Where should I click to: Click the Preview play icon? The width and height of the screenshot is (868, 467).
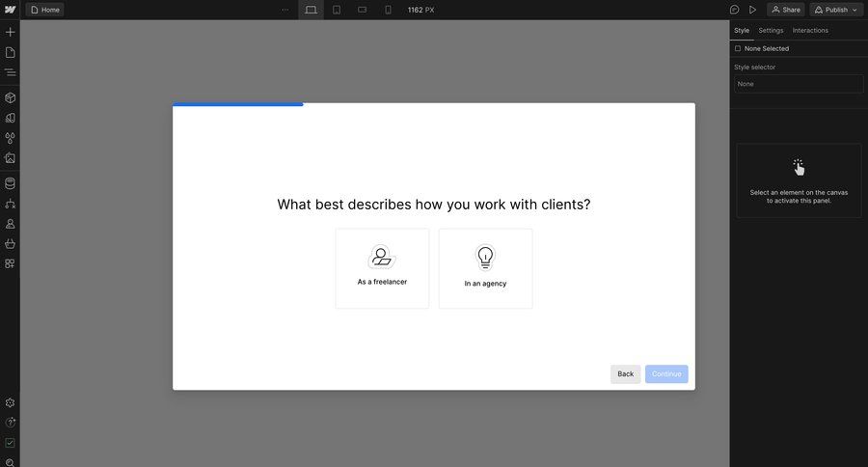click(752, 10)
